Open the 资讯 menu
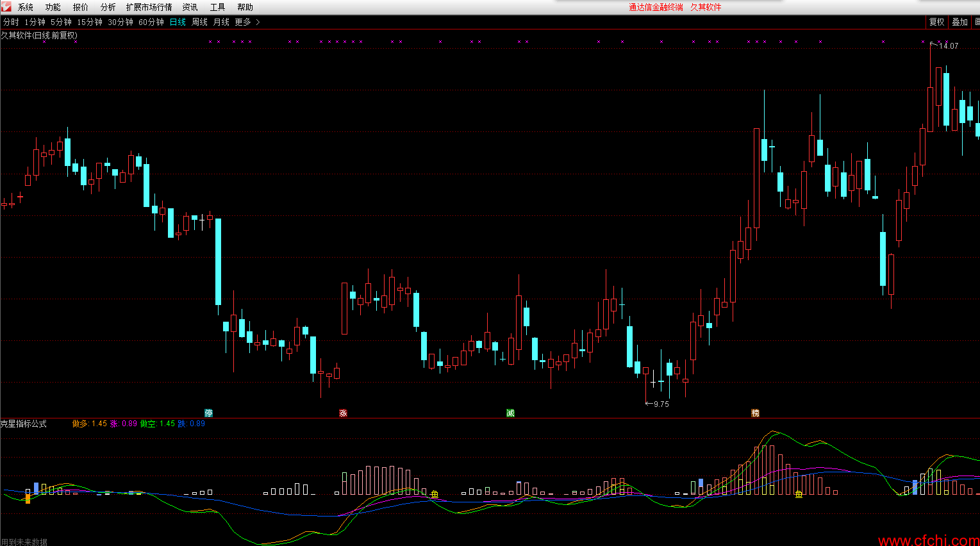The height and width of the screenshot is (546, 980). [190, 7]
